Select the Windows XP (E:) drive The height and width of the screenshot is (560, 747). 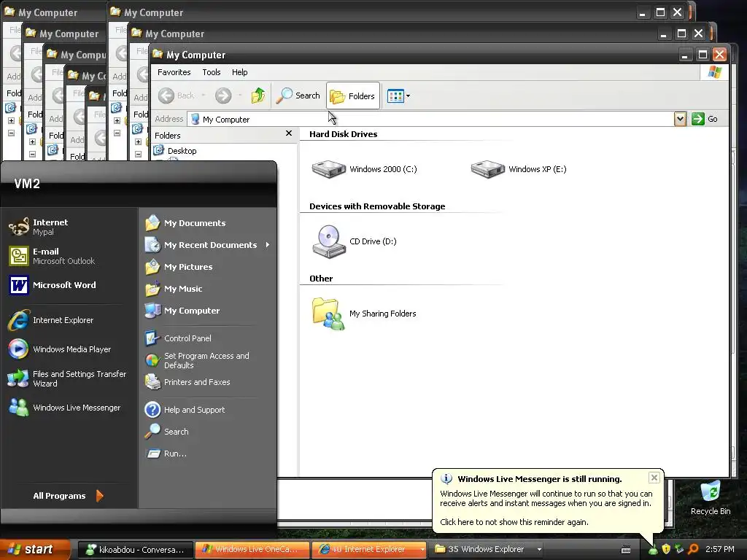click(519, 169)
